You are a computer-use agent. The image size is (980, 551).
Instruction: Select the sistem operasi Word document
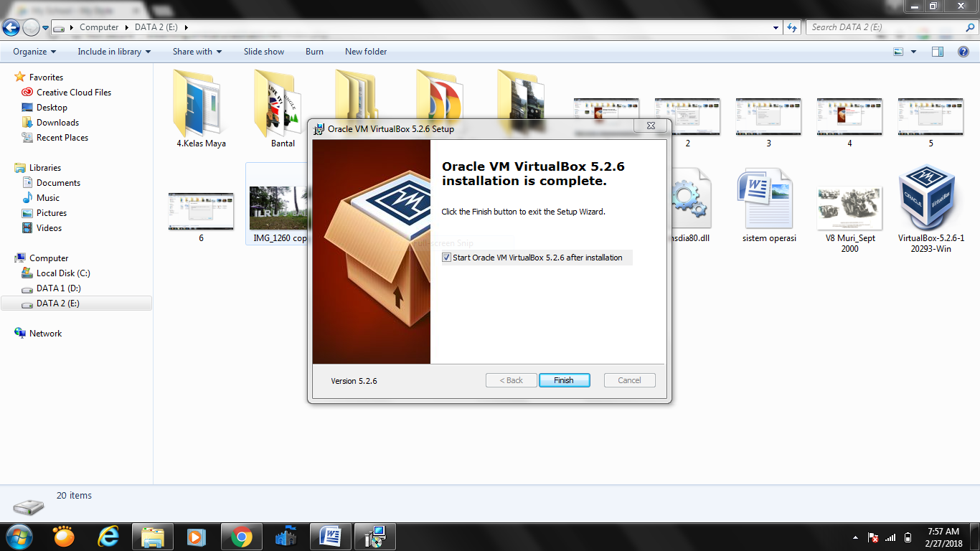tap(769, 207)
